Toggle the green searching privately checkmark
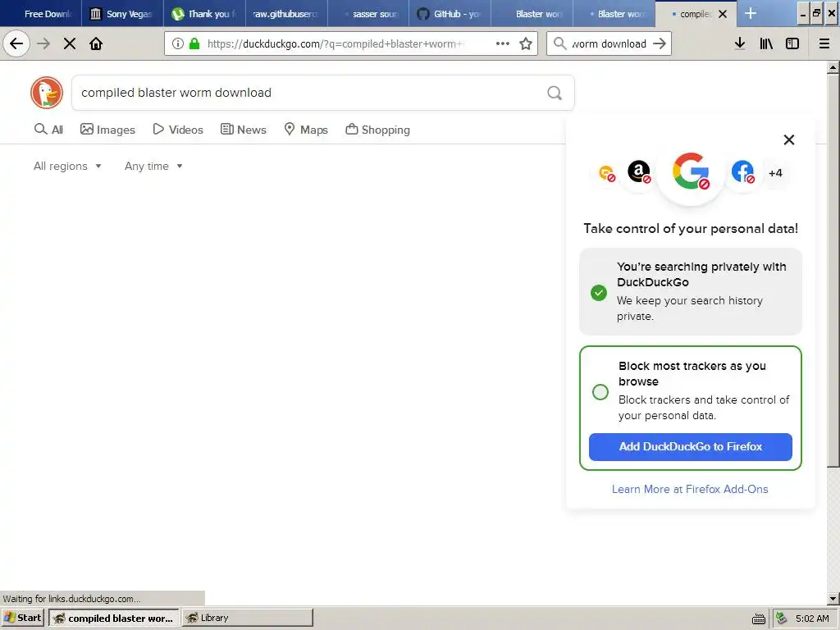 pyautogui.click(x=598, y=293)
